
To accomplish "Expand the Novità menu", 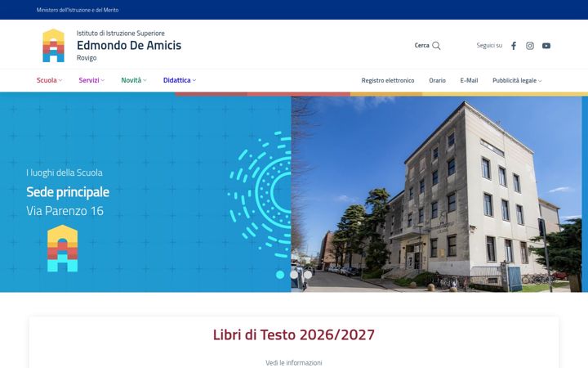I will click(134, 80).
